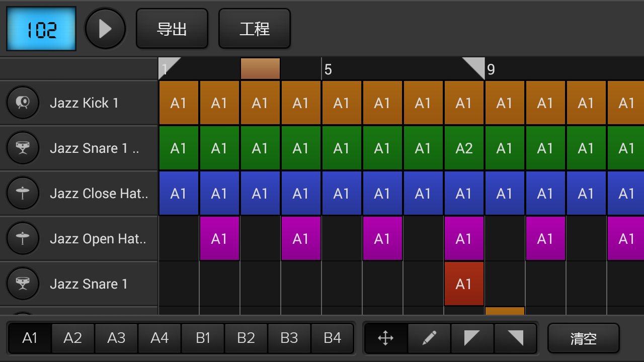Click the Jazz Open Hat.. track name
This screenshot has width=644, height=362.
click(98, 239)
